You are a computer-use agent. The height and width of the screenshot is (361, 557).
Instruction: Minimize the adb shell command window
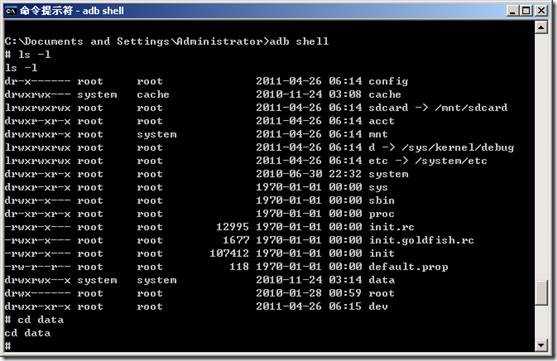[x=513, y=11]
